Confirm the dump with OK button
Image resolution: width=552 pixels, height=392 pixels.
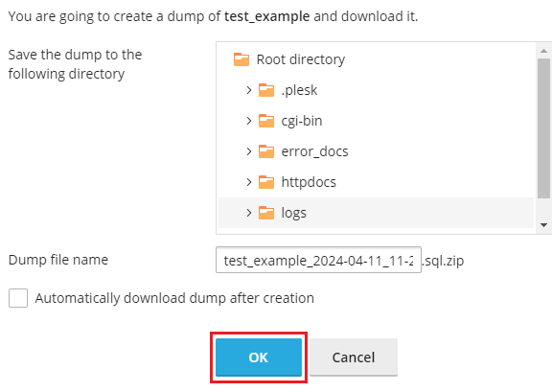click(x=259, y=357)
